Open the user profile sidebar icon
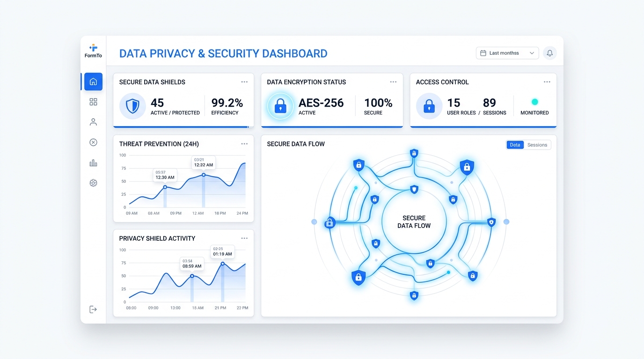 pos(93,122)
